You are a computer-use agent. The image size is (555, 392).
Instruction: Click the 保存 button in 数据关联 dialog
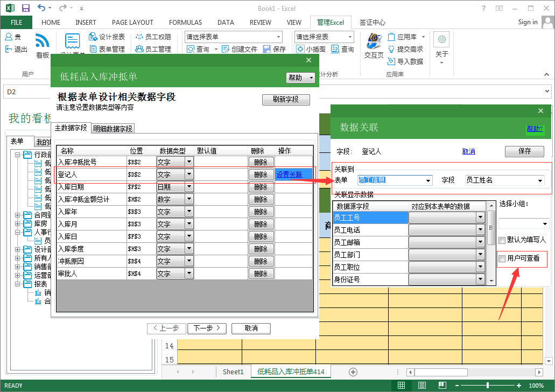[x=524, y=151]
